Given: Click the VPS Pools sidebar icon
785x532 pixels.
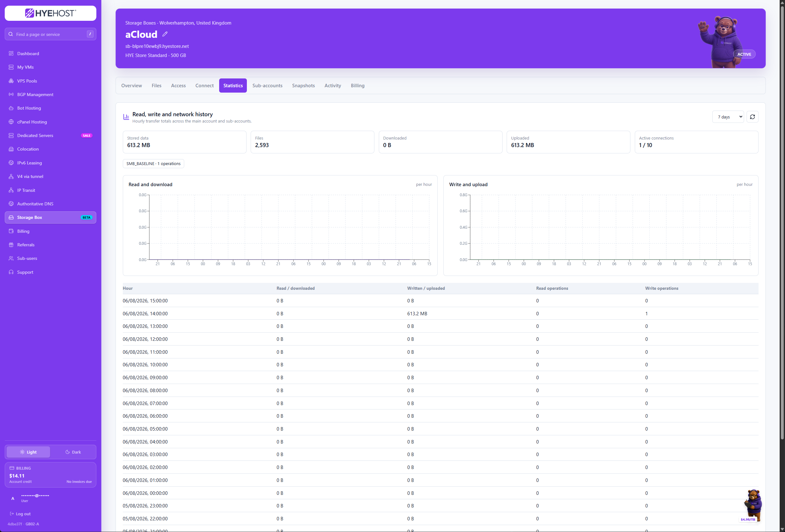Looking at the screenshot, I should (x=11, y=81).
